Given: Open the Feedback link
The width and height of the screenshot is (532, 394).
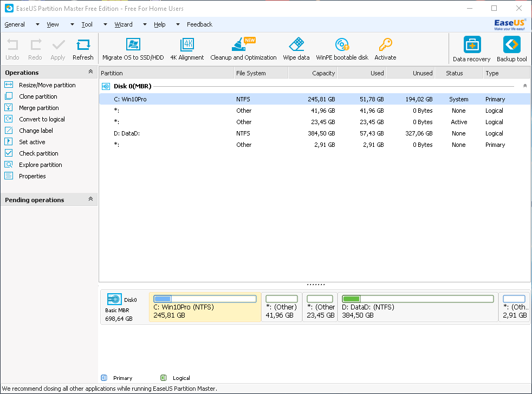Looking at the screenshot, I should click(x=199, y=24).
